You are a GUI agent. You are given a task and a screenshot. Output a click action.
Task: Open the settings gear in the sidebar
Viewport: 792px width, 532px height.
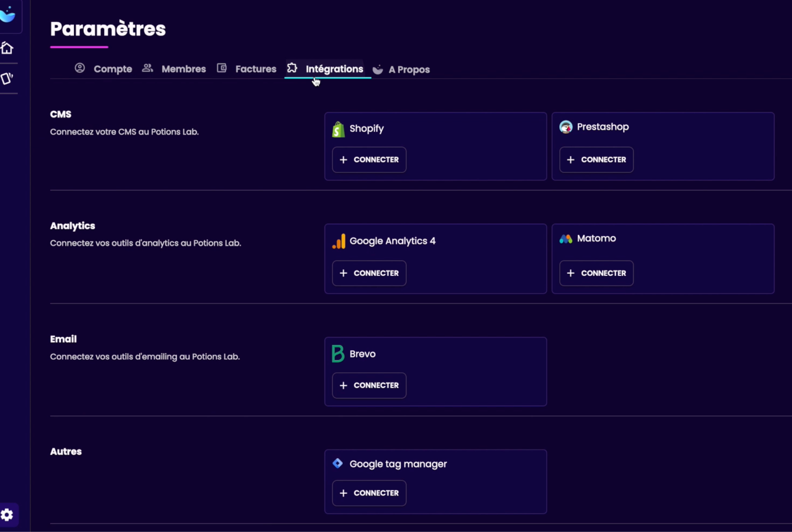point(7,515)
